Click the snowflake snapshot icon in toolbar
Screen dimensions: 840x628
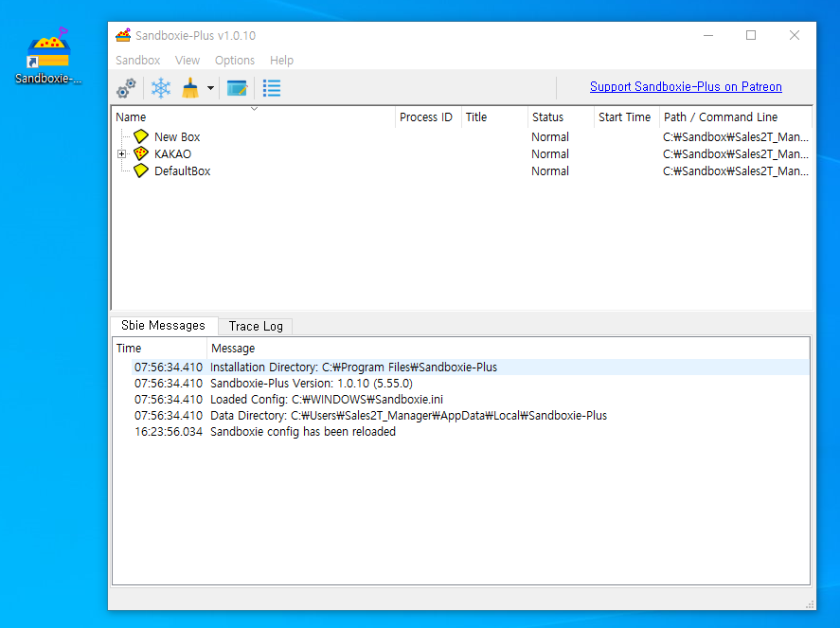pyautogui.click(x=161, y=88)
